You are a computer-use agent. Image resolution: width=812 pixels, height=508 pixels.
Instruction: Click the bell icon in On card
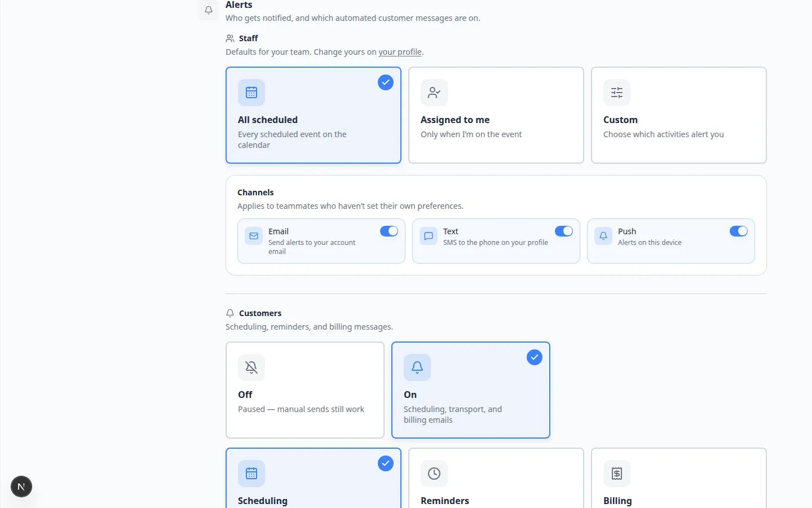pyautogui.click(x=417, y=367)
